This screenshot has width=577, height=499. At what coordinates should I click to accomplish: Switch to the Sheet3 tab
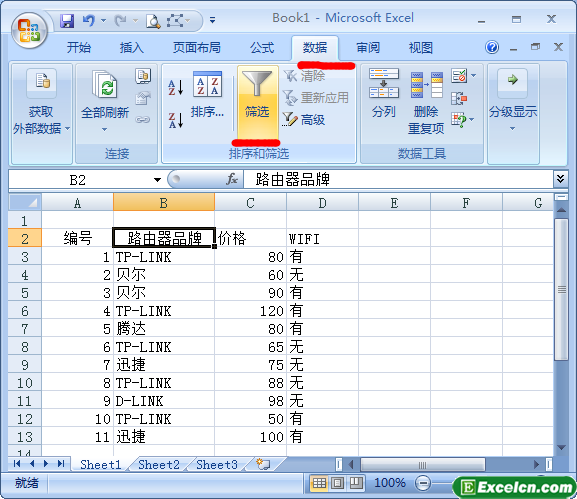(217, 464)
